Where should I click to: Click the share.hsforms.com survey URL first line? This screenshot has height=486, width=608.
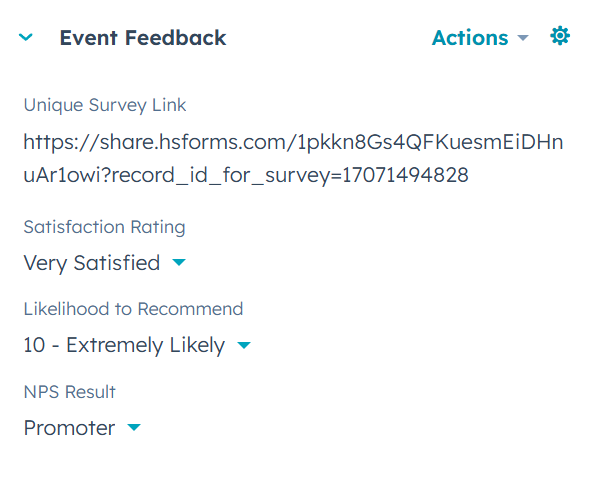(x=293, y=142)
